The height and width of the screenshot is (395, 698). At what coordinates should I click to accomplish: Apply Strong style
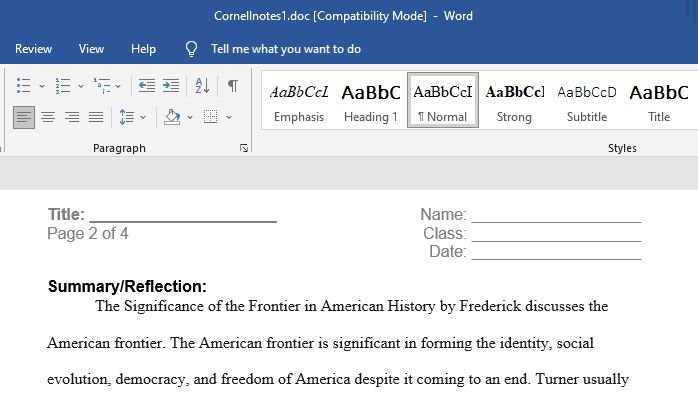click(x=515, y=100)
